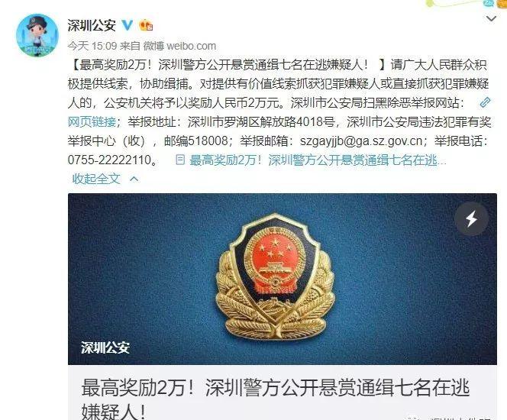The height and width of the screenshot is (420, 507).
Task: Open the 网页链接 hyperlink
Action: [x=92, y=122]
